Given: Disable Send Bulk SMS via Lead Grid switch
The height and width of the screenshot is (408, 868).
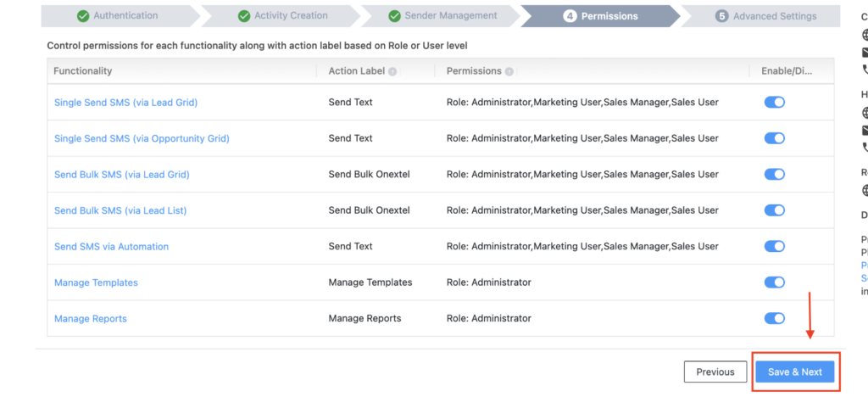Looking at the screenshot, I should (775, 175).
